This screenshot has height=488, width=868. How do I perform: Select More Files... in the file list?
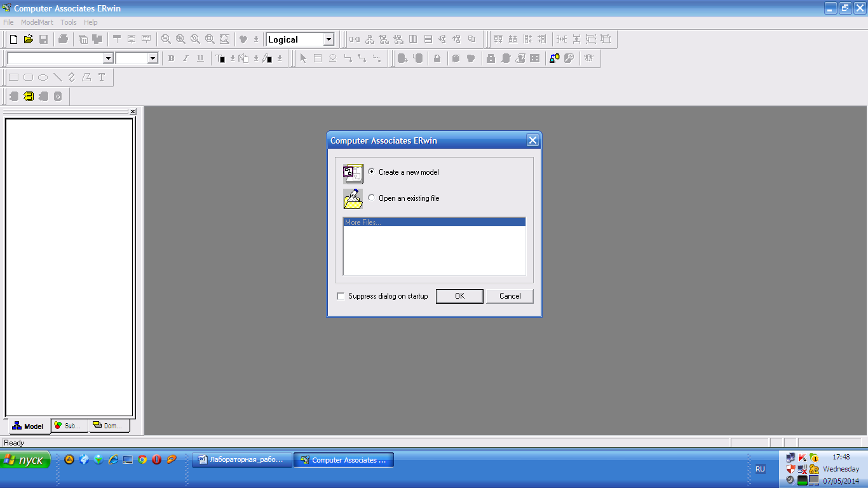tap(434, 222)
